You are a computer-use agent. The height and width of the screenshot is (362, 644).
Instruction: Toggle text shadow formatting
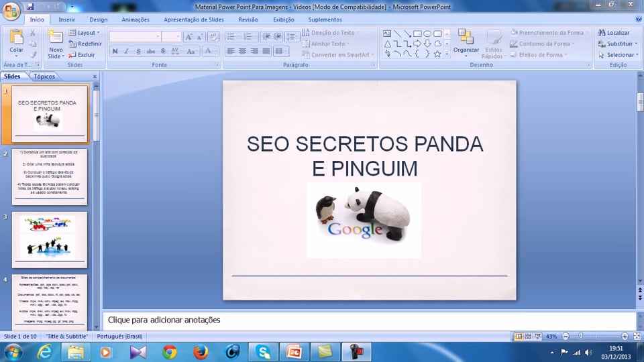[x=163, y=52]
